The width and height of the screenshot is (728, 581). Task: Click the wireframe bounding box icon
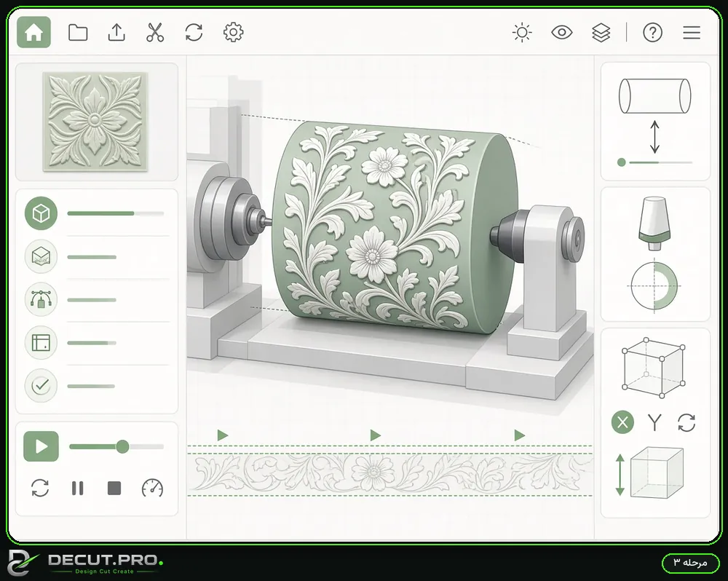(653, 368)
